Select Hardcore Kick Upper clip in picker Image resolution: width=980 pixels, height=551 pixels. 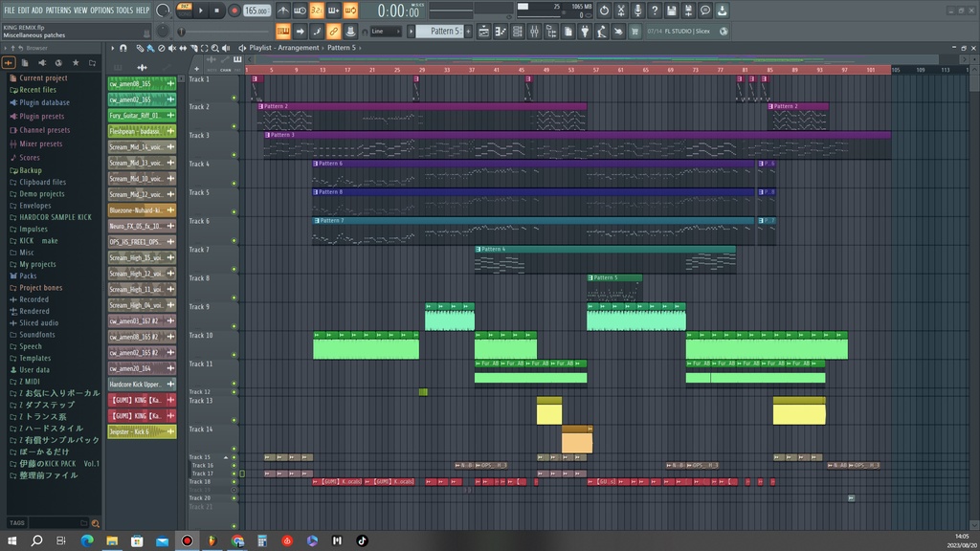(x=142, y=385)
